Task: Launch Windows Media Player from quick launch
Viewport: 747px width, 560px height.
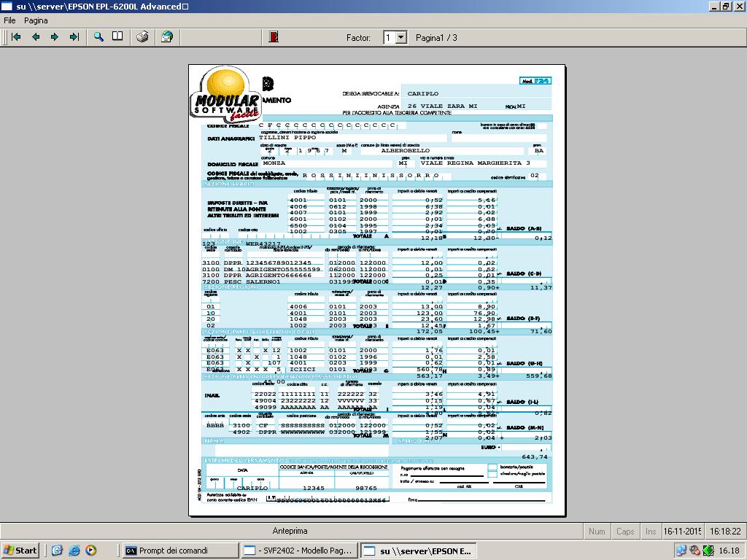Action: [91, 551]
